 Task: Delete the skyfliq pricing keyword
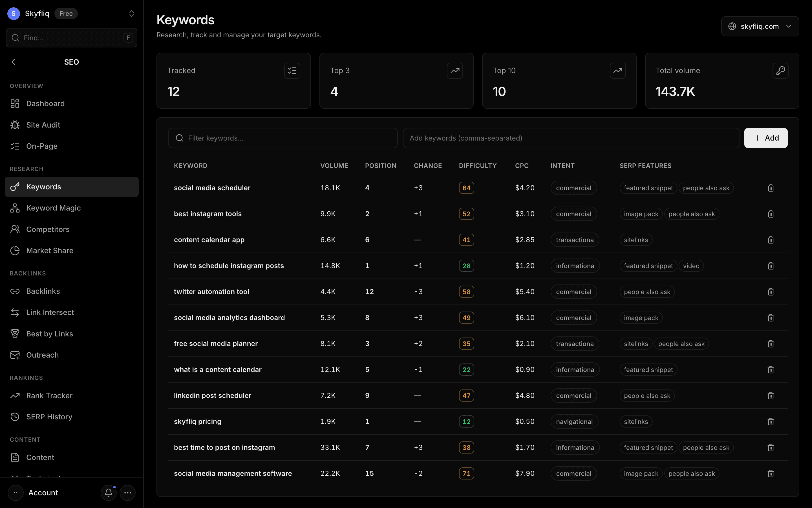(x=770, y=421)
